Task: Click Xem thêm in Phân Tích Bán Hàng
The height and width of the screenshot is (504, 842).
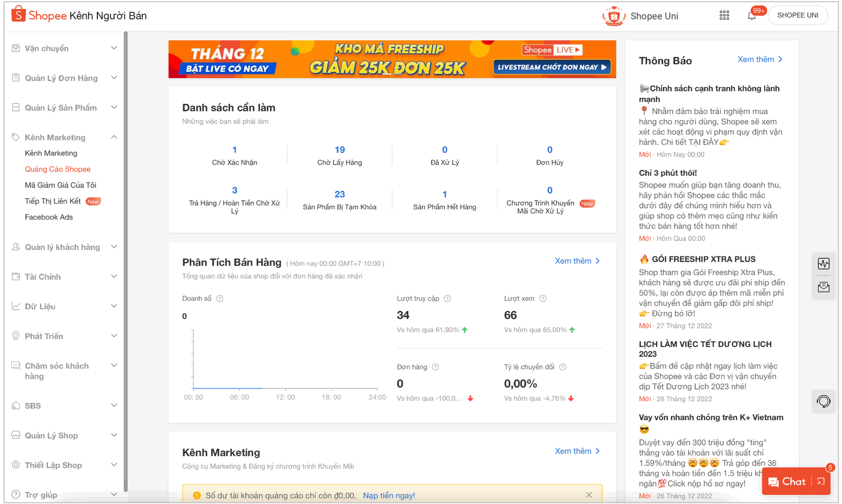Action: tap(574, 260)
